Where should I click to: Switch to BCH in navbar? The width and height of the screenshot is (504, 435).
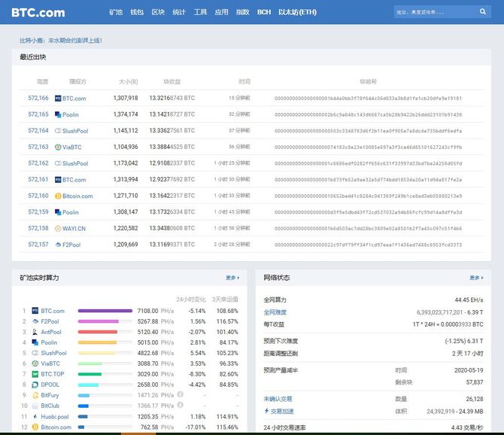(x=264, y=12)
